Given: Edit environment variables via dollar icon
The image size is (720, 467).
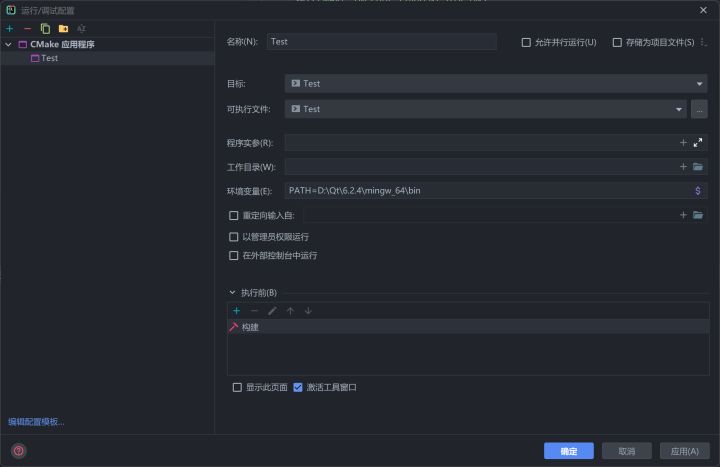Looking at the screenshot, I should tap(698, 191).
